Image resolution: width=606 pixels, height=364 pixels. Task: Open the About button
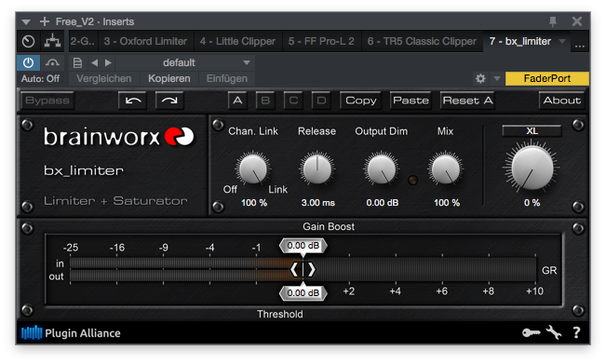tap(561, 101)
